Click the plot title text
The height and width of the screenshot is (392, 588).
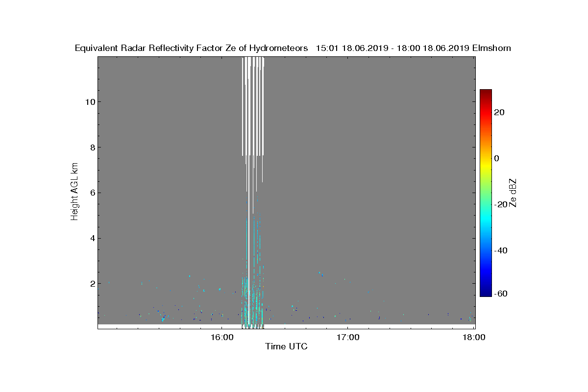[x=293, y=48]
